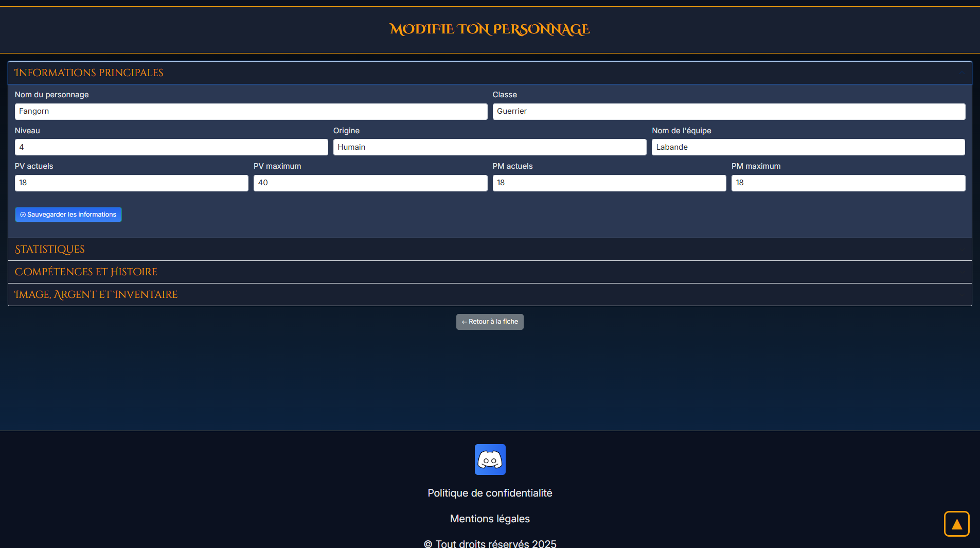Click the scroll-to-top arrow icon
This screenshot has height=548, width=980.
(956, 524)
